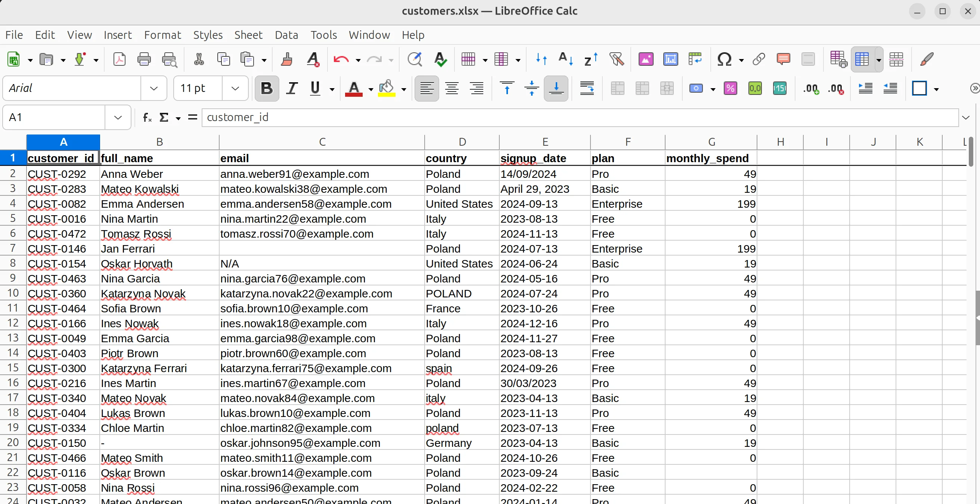Viewport: 980px width, 504px height.
Task: Add a decimal place
Action: tap(811, 89)
